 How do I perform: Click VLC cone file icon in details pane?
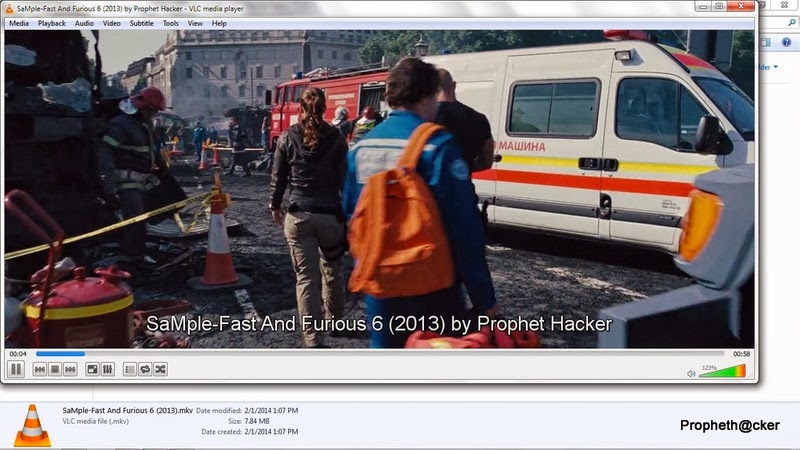[32, 425]
